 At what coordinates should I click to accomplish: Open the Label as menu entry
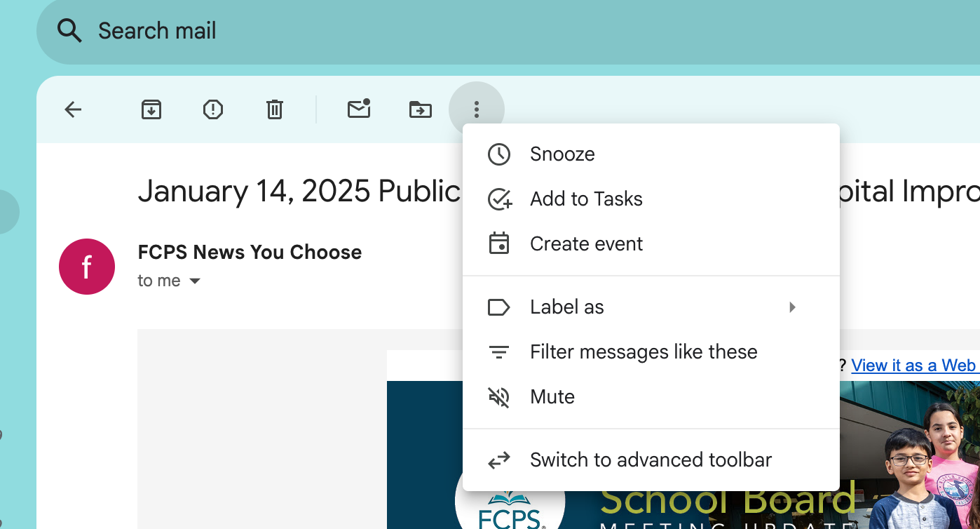click(x=651, y=307)
